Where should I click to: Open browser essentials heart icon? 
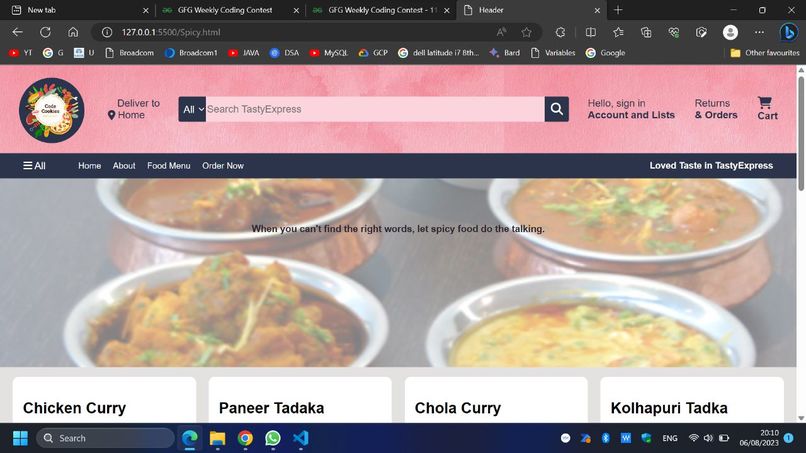674,32
